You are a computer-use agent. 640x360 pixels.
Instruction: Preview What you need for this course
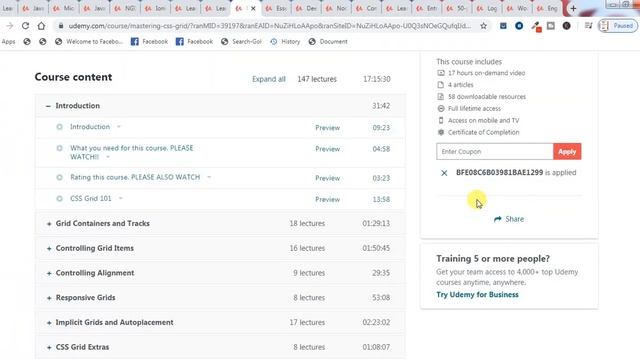tap(327, 149)
